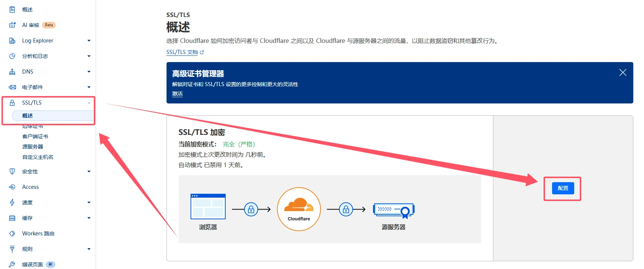Dismiss the 高级证书管理器 banner
The height and width of the screenshot is (269, 644).
tap(623, 72)
